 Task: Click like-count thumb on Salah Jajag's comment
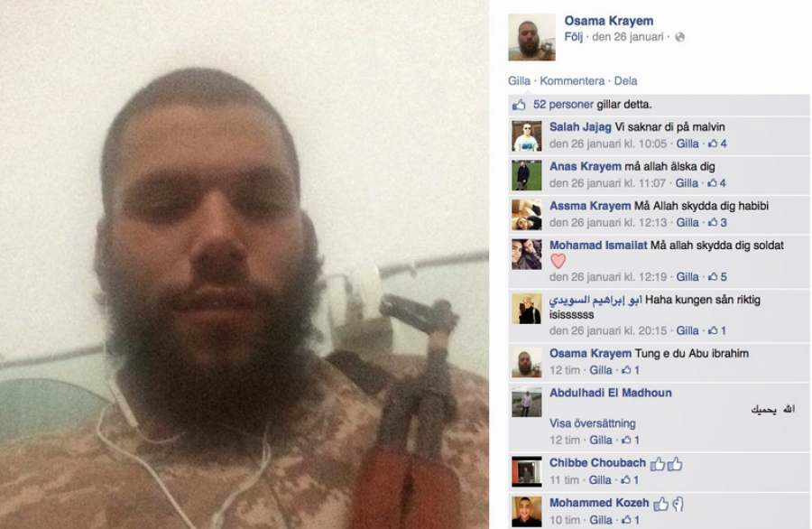[713, 144]
